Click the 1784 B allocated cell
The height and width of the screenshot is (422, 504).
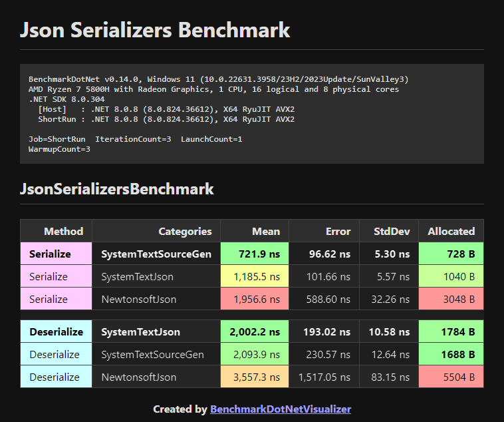coord(451,331)
